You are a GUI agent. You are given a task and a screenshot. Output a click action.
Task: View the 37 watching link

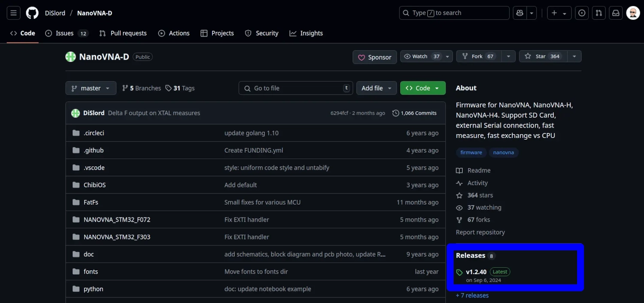pyautogui.click(x=479, y=207)
